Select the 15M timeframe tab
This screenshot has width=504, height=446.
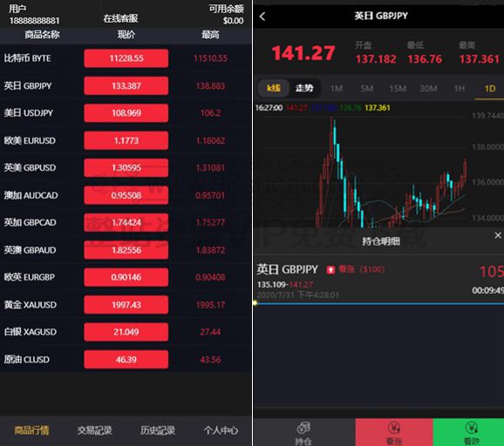coord(398,89)
